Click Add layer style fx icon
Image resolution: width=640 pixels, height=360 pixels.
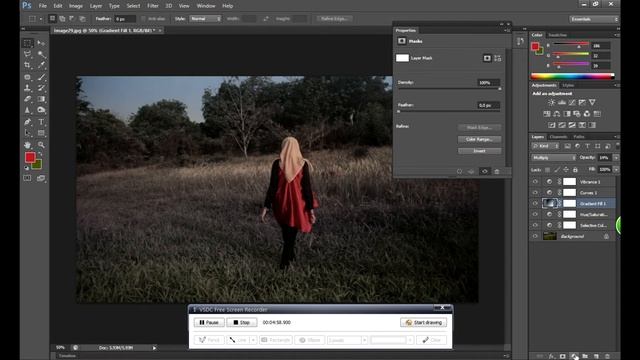(551, 356)
